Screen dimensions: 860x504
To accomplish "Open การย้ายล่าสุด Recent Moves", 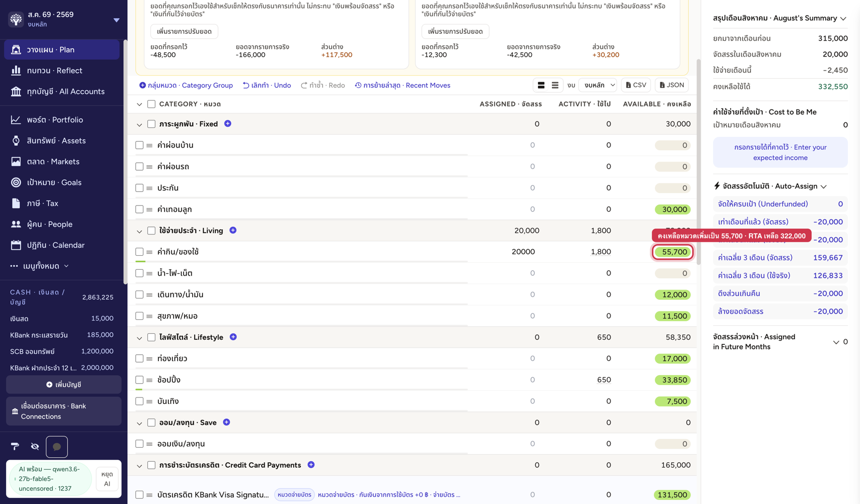I will tap(403, 85).
